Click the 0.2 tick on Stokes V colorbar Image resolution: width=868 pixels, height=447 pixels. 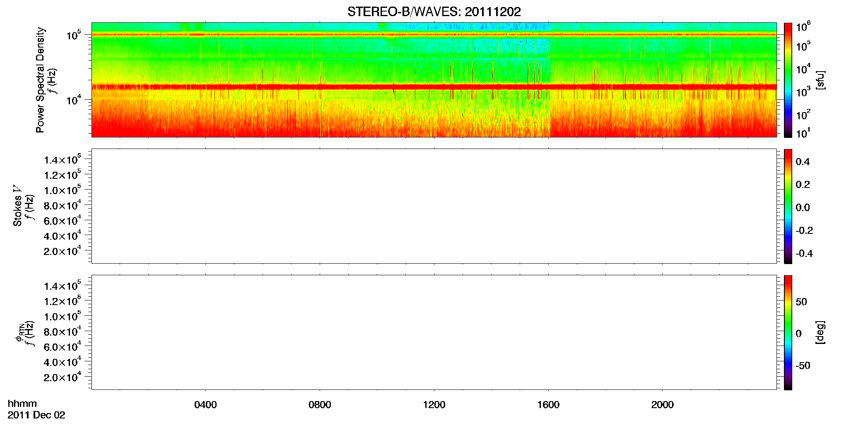click(803, 185)
